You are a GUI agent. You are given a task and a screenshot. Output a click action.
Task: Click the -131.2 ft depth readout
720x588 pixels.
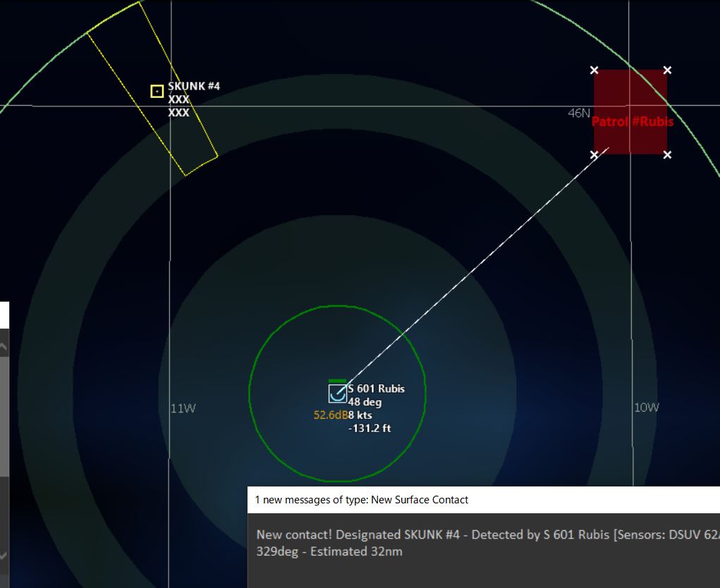[370, 428]
